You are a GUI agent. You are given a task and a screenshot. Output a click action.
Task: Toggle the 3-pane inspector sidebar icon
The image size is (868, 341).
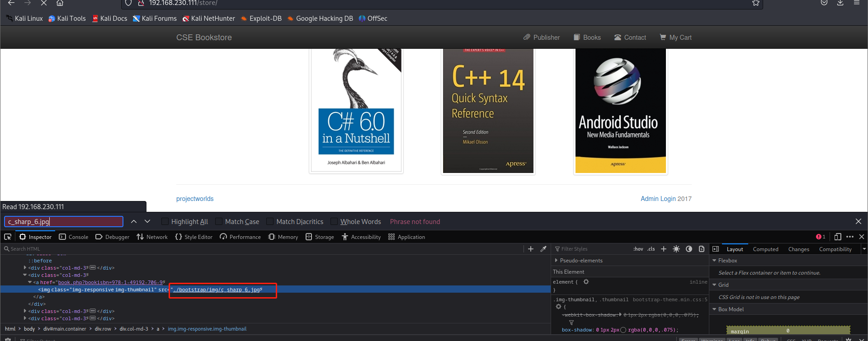pyautogui.click(x=716, y=249)
